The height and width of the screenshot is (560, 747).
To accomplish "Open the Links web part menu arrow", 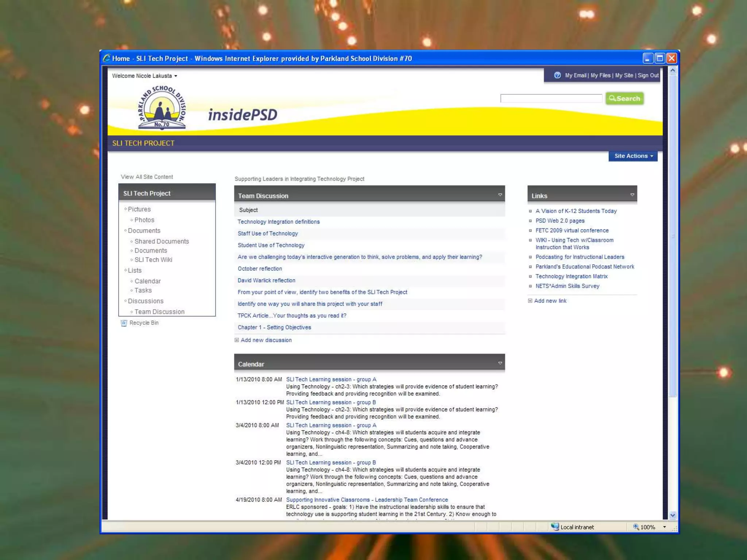I will [632, 195].
